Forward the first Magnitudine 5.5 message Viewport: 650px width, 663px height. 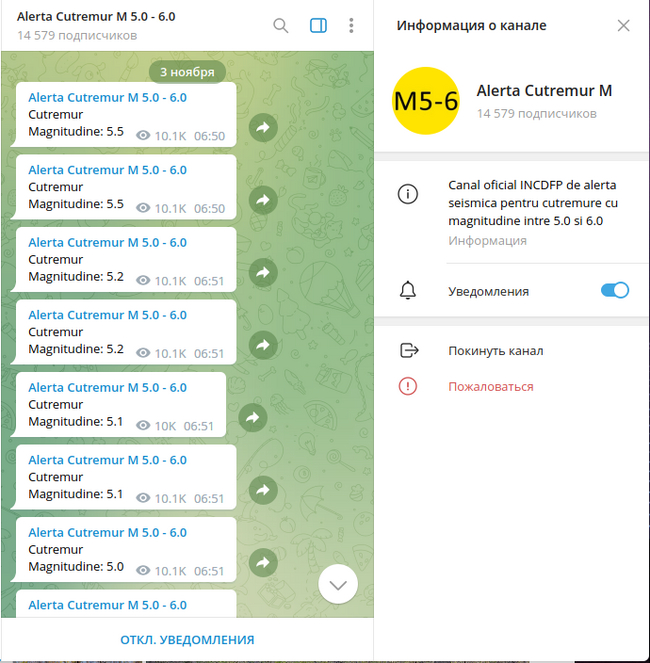[x=263, y=127]
